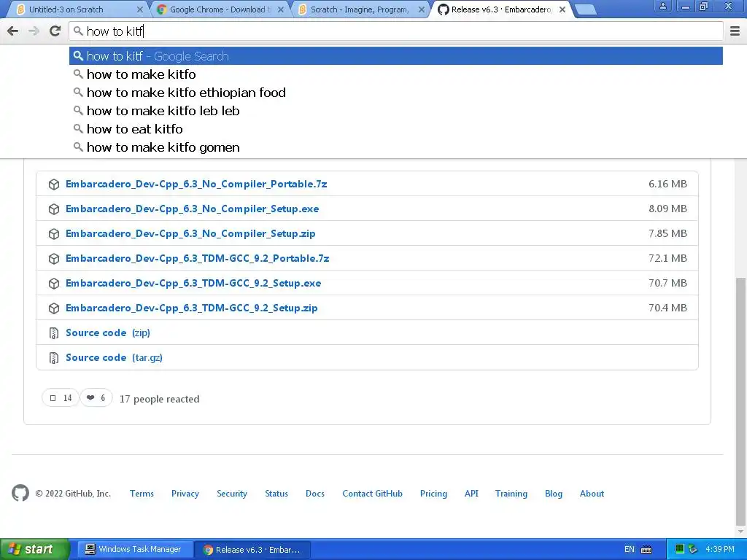
Task: Click the package icon beside No_Compiler_Setup.zip
Action: [54, 234]
